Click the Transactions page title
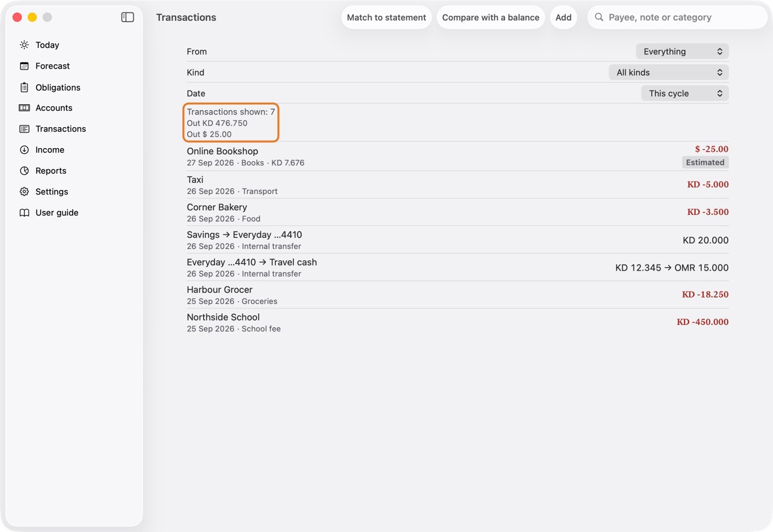This screenshot has height=532, width=773. (x=186, y=17)
